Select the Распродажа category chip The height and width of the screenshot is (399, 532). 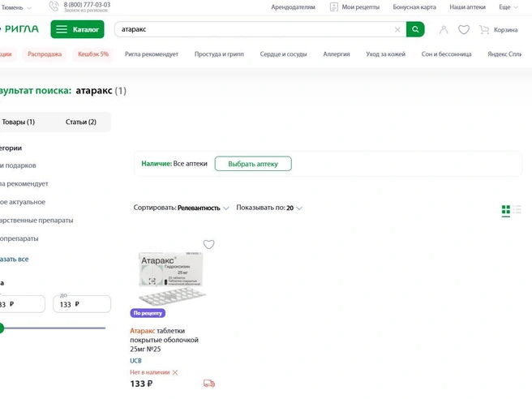[x=45, y=54]
